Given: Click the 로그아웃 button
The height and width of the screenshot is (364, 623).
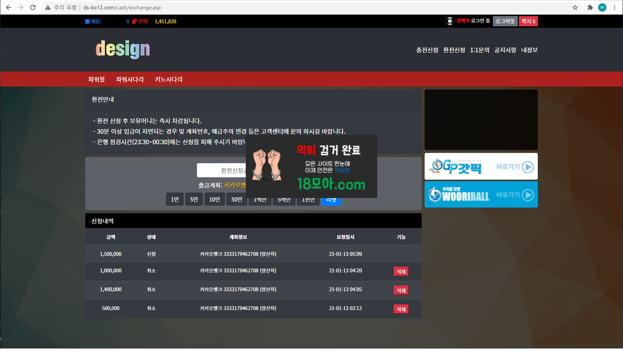Looking at the screenshot, I should pyautogui.click(x=505, y=21).
